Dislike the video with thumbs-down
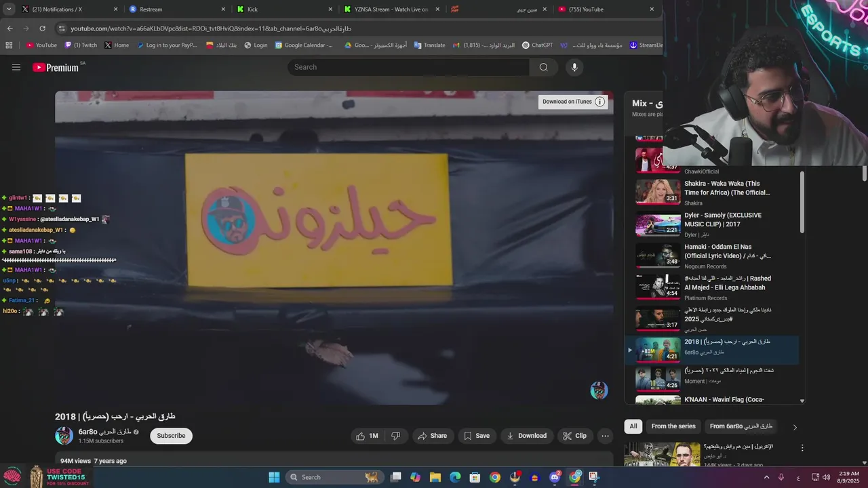The height and width of the screenshot is (488, 868). (395, 436)
